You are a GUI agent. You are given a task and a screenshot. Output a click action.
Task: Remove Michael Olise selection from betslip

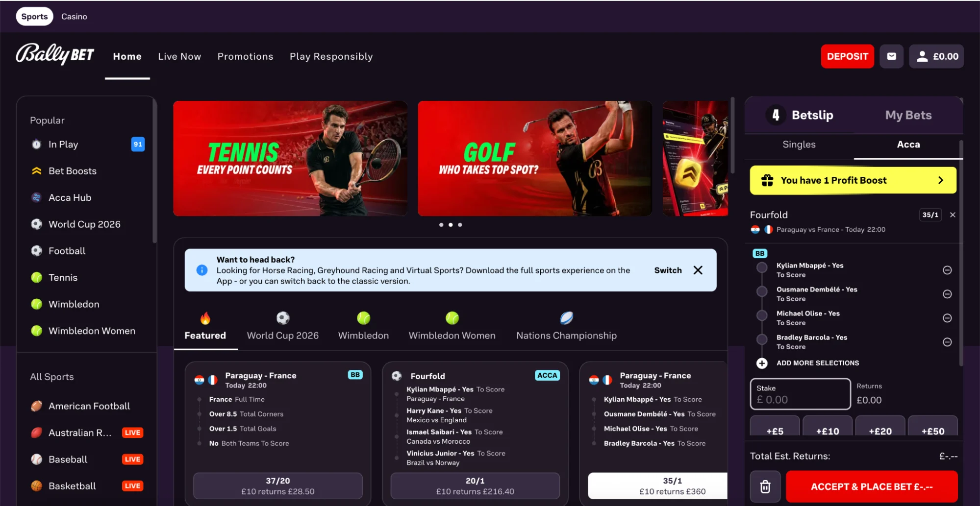[x=947, y=318]
